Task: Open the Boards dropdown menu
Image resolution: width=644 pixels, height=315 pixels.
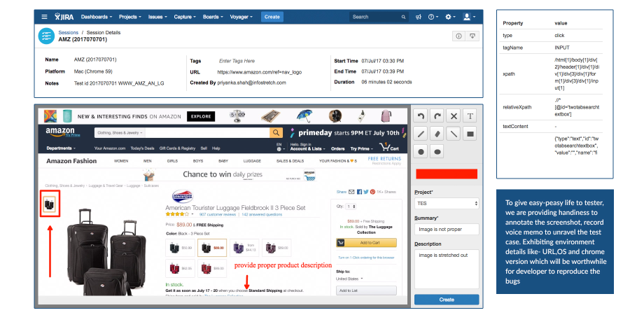Action: coord(213,17)
